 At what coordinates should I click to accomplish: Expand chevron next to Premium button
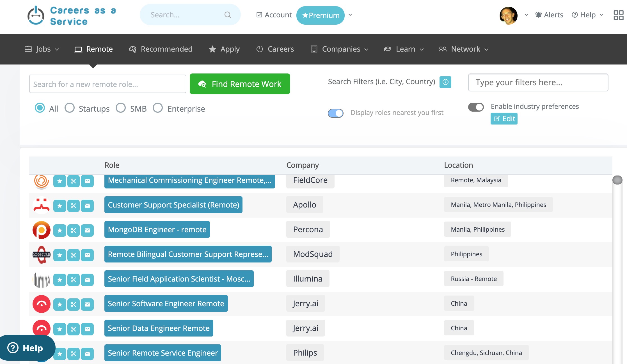(350, 15)
